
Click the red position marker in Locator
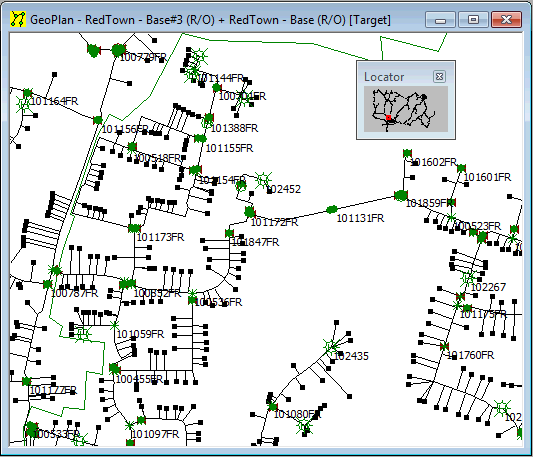point(389,118)
